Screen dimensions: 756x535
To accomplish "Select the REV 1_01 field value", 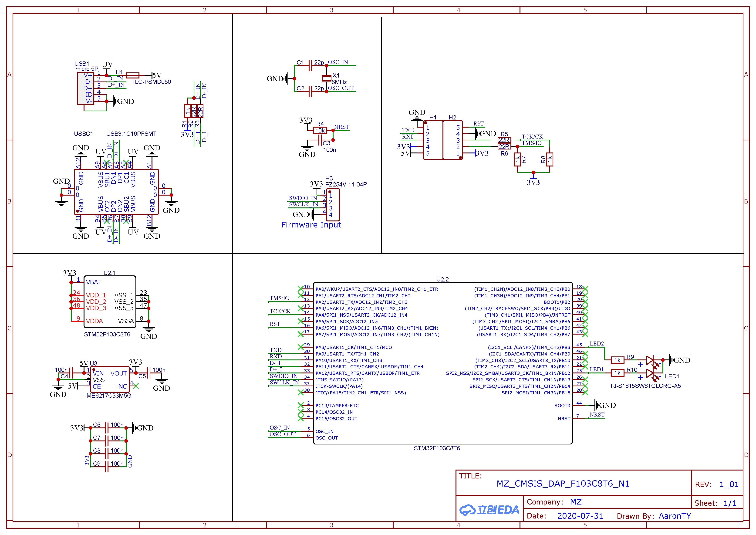I will click(x=729, y=484).
